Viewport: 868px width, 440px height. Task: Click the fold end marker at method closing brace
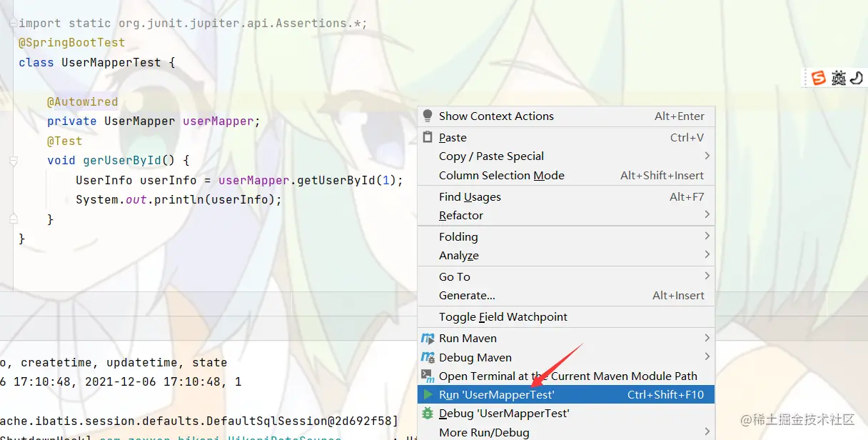[x=13, y=218]
